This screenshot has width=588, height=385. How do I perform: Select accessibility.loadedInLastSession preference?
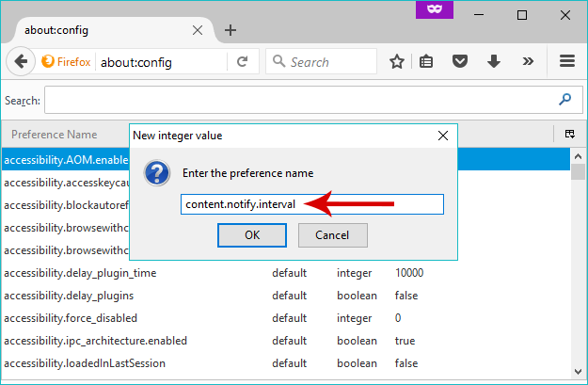tap(85, 362)
